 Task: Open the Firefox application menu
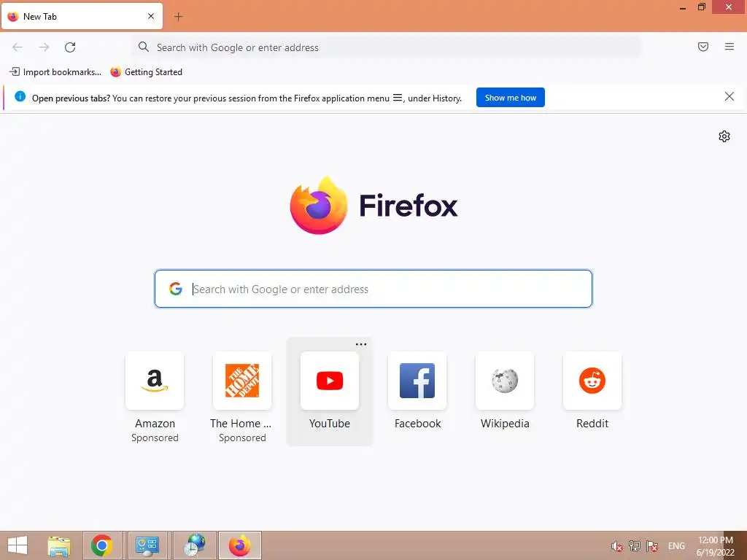(729, 47)
